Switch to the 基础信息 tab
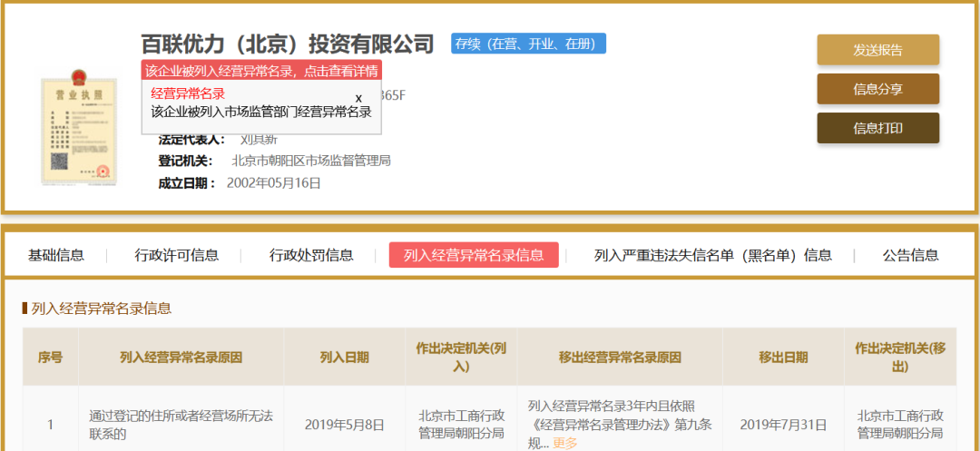This screenshot has width=980, height=451. (x=55, y=255)
